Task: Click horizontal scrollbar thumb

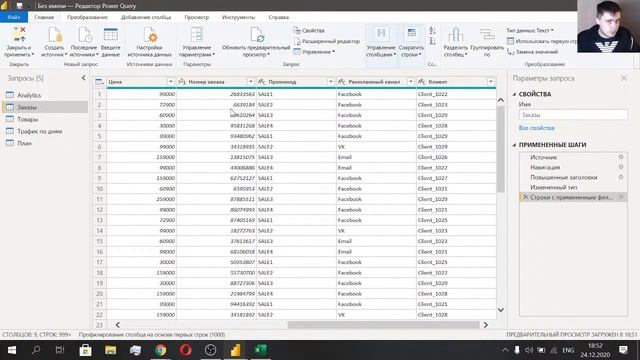Action: pos(383,325)
